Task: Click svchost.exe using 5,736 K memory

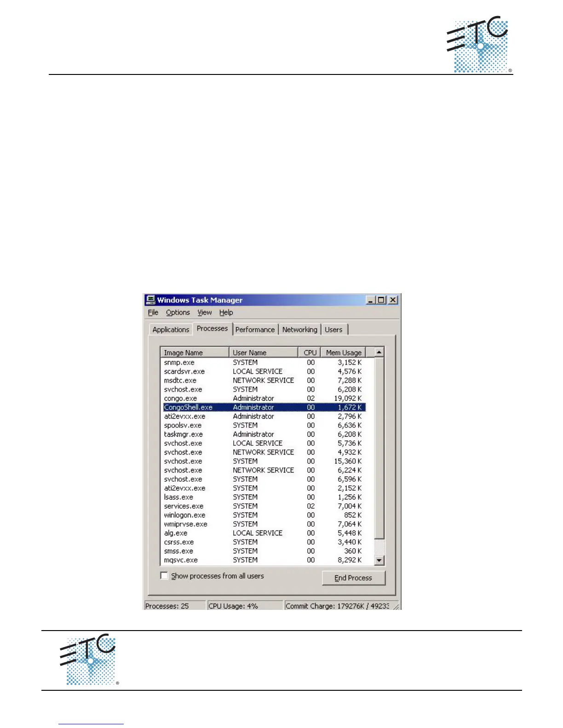Action: pos(263,443)
